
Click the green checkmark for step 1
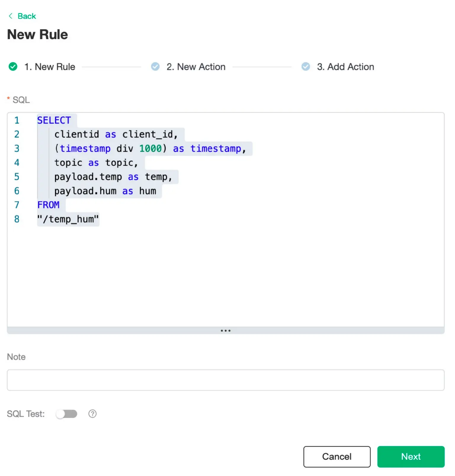[13, 67]
